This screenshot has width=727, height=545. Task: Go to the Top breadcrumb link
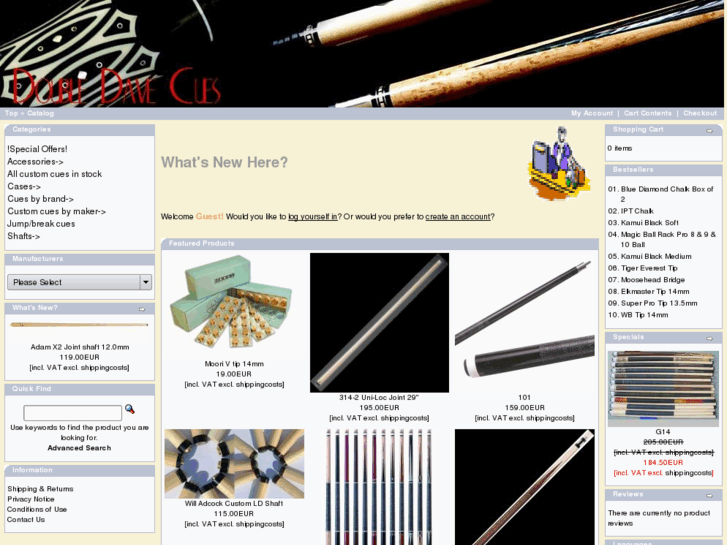point(11,113)
